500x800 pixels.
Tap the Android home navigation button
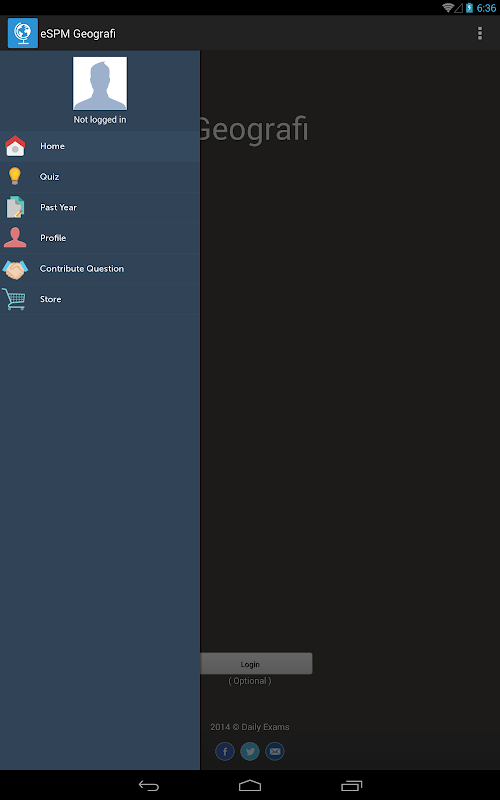[x=250, y=786]
